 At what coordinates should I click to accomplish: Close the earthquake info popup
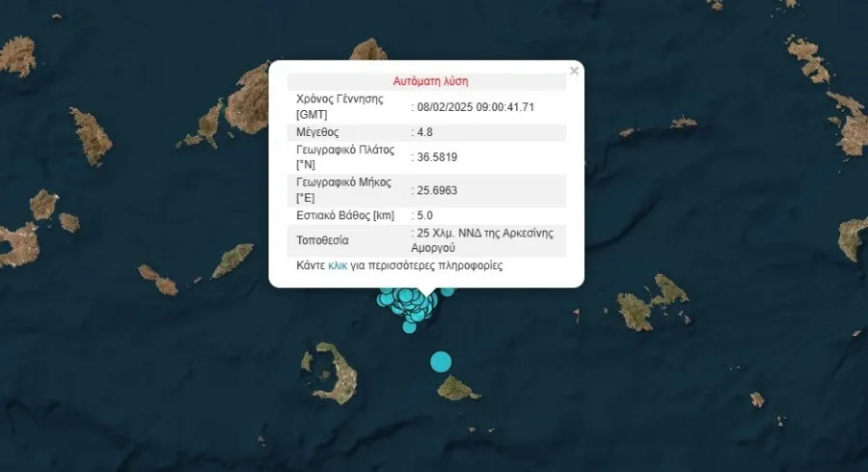tap(574, 70)
